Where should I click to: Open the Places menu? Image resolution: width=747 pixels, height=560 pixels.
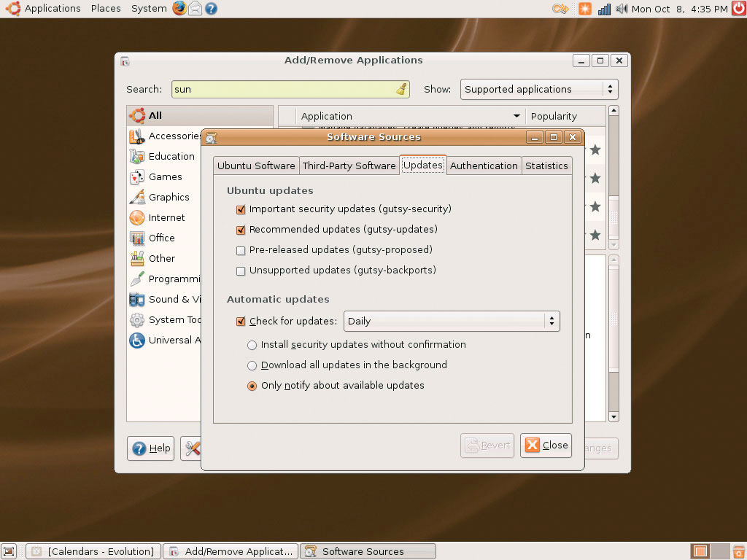point(106,9)
